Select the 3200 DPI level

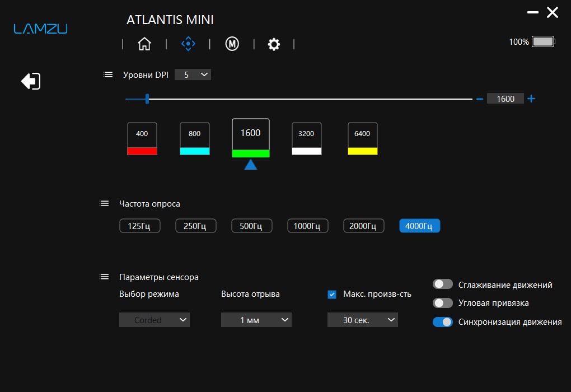pos(307,139)
